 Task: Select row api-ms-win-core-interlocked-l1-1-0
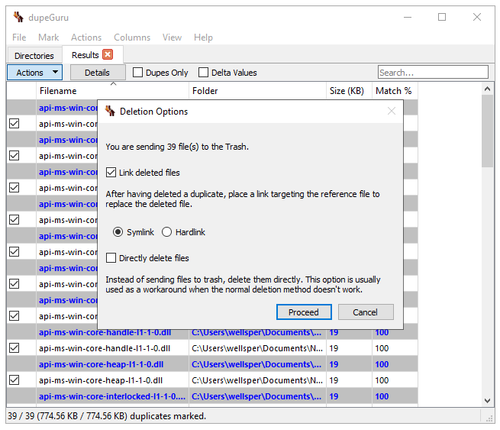coord(212,396)
